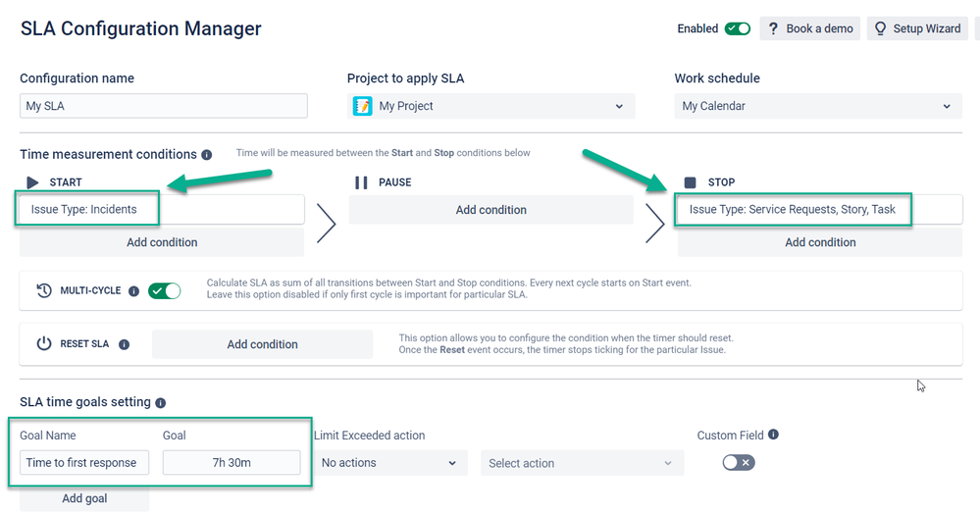Click the MULTI-CYCLE history clock icon
980x515 pixels.
[44, 290]
